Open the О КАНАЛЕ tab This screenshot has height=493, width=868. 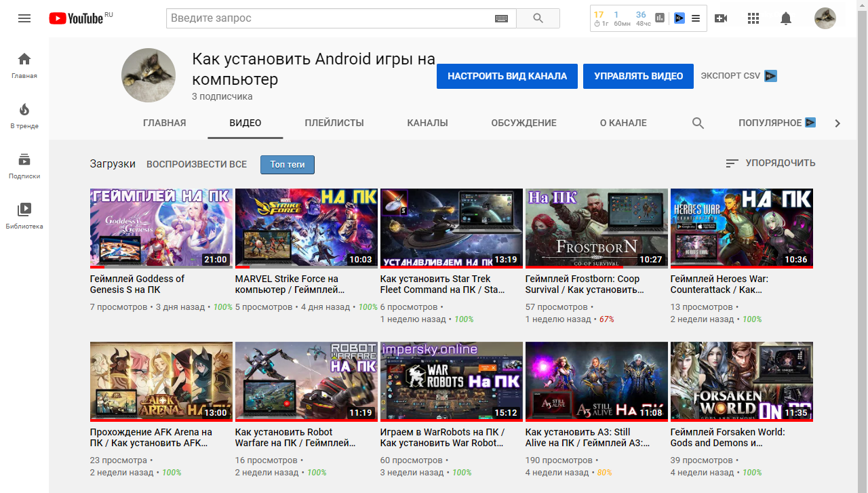coord(623,123)
